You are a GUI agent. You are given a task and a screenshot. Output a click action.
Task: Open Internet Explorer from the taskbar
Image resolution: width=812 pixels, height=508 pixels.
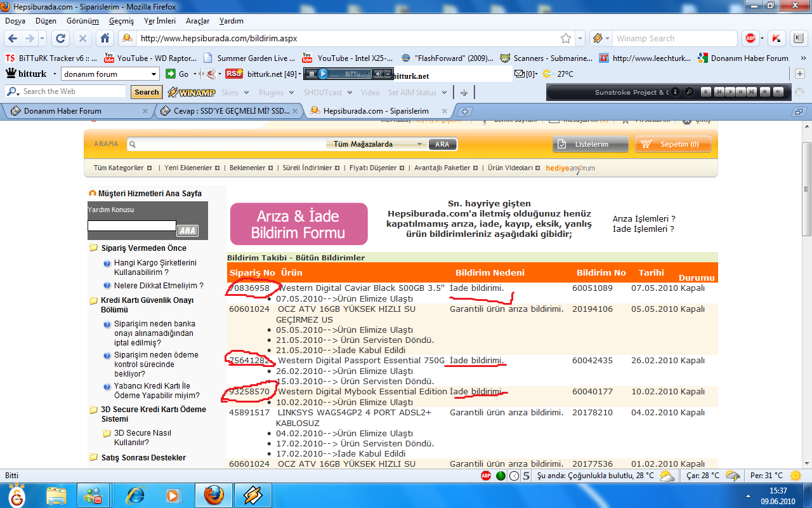135,495
